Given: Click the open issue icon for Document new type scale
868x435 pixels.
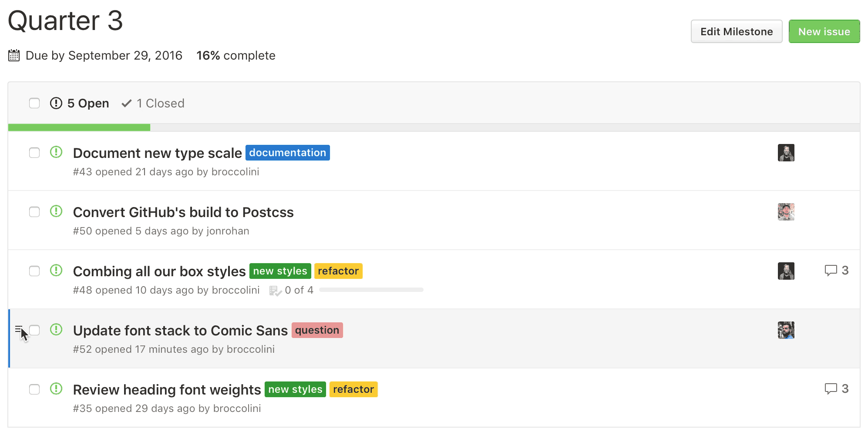Looking at the screenshot, I should 56,153.
